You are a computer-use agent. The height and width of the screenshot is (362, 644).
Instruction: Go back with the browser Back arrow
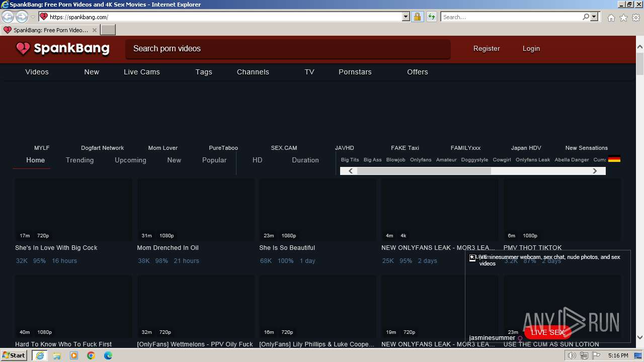click(x=8, y=17)
